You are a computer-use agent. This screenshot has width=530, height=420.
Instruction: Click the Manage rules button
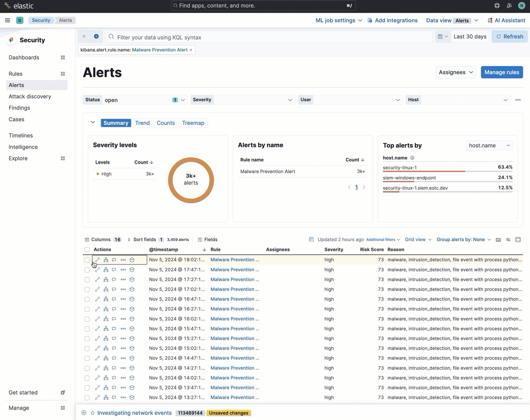click(502, 72)
